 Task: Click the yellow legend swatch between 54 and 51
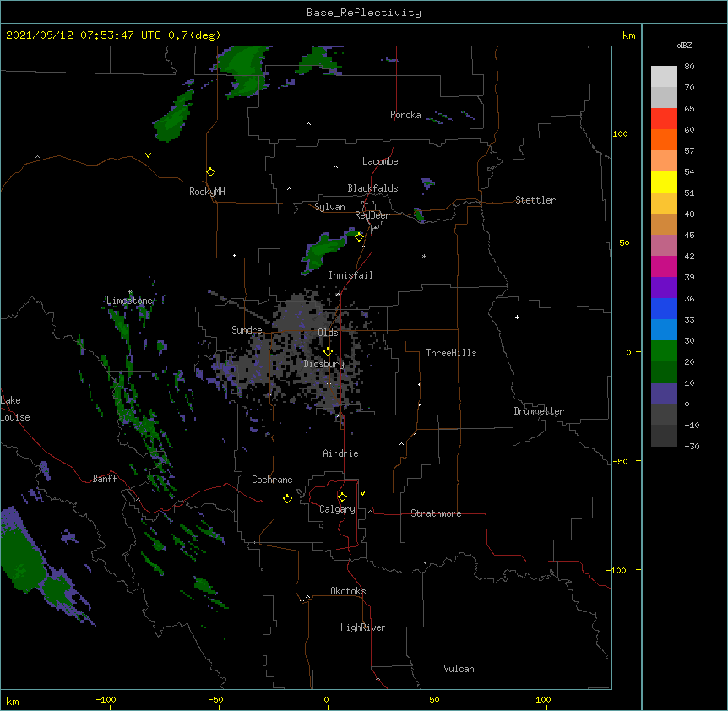[x=664, y=182]
